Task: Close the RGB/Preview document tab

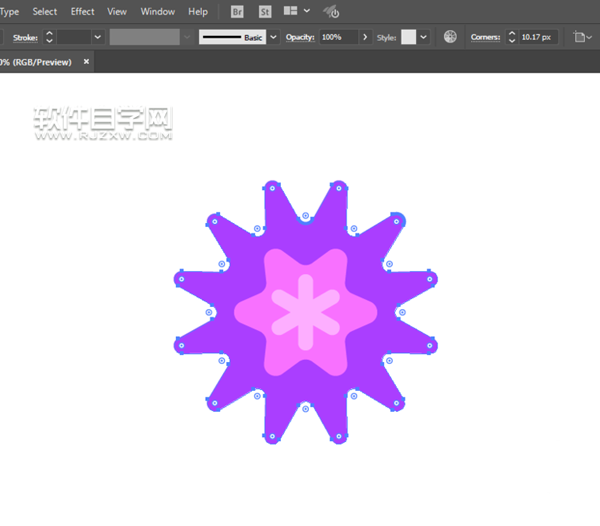Action: pyautogui.click(x=86, y=62)
